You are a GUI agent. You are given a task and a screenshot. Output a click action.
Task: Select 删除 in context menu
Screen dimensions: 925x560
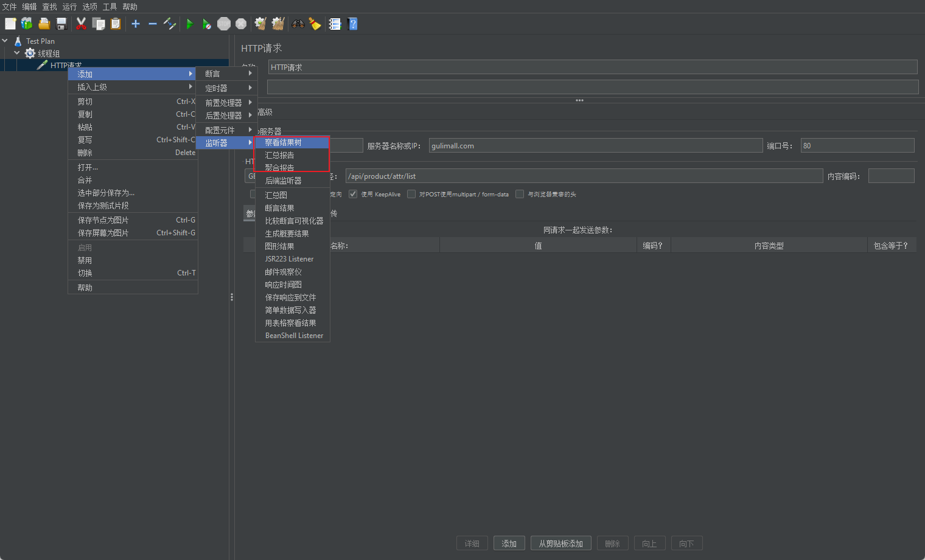click(x=133, y=153)
